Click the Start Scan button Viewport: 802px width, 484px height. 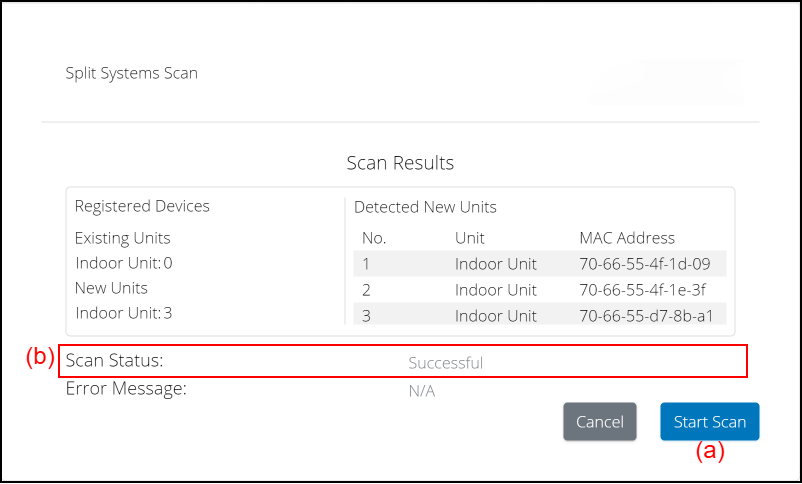[709, 422]
